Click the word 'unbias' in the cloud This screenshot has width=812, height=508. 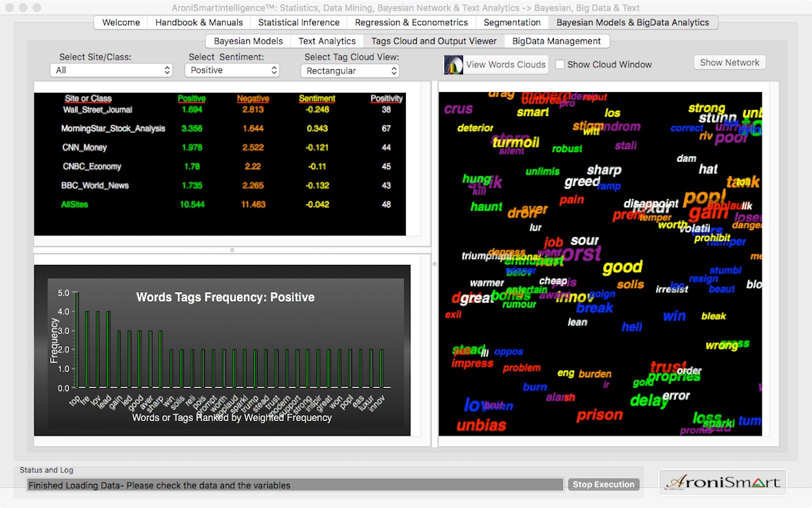pos(481,425)
